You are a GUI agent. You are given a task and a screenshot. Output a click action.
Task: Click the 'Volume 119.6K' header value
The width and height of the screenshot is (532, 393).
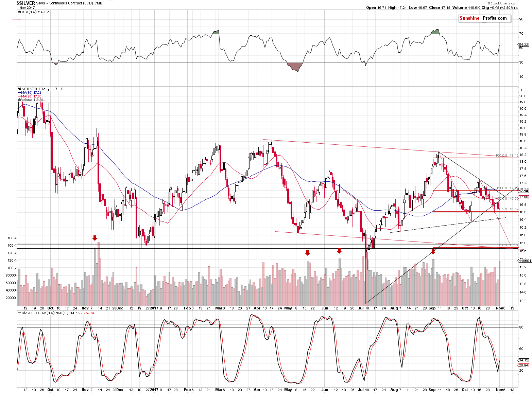[466, 7]
